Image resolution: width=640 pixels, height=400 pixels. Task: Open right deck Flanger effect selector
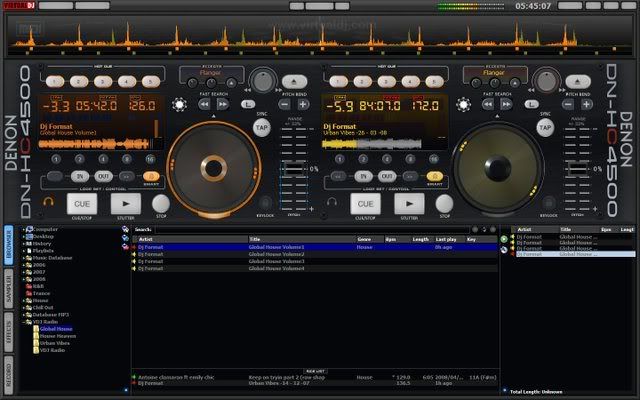pyautogui.click(x=494, y=73)
